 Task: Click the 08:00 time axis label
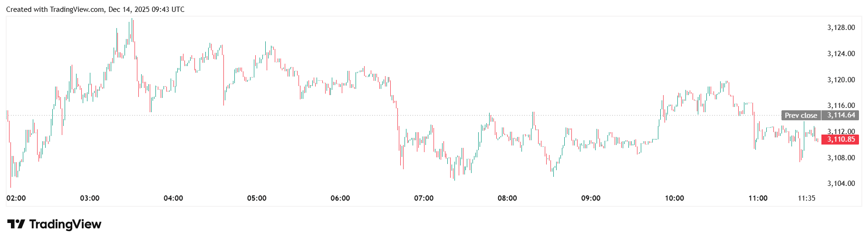coord(507,198)
